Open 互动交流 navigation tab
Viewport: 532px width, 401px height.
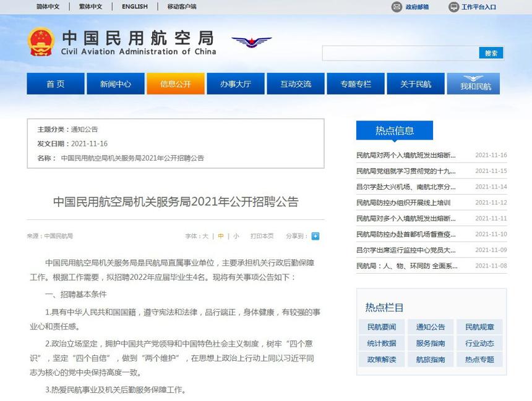296,84
